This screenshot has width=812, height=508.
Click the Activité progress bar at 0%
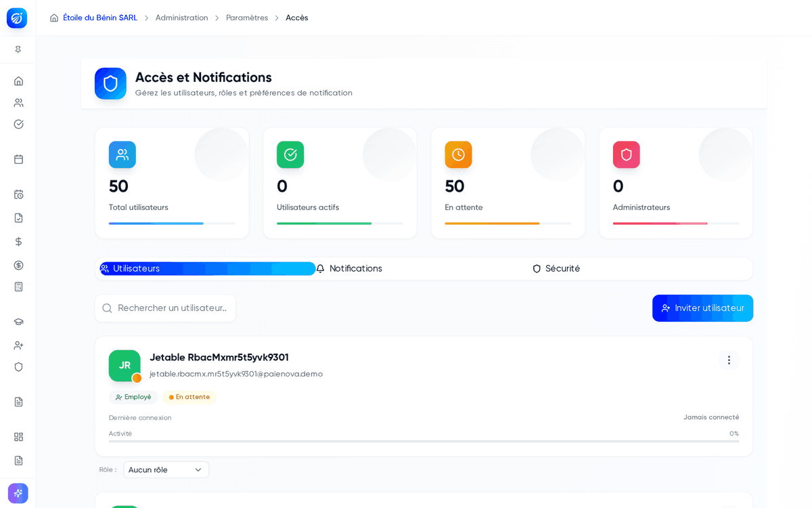coord(424,442)
